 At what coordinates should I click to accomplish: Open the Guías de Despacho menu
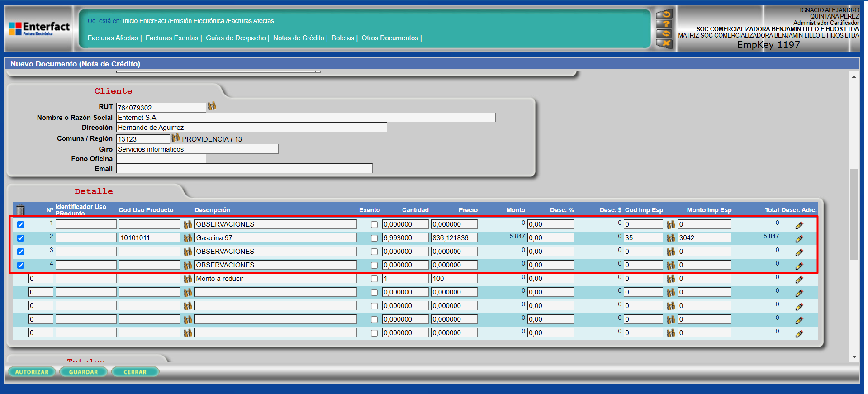[x=236, y=38]
